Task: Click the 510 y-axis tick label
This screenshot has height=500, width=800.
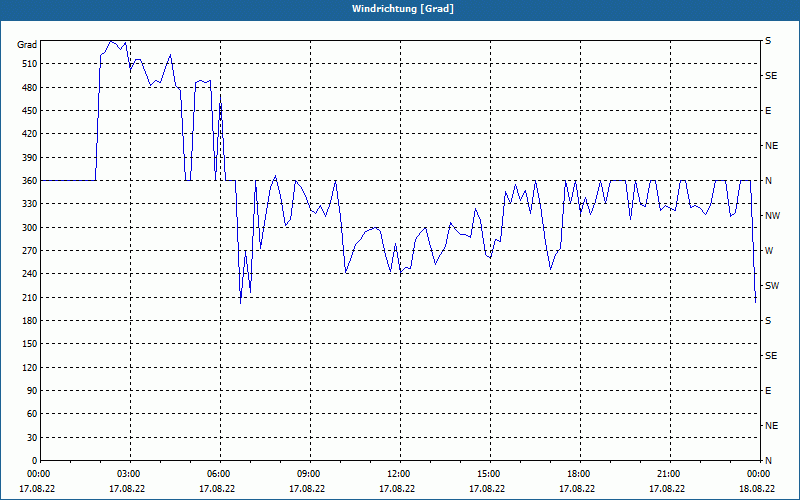Action: [30, 64]
